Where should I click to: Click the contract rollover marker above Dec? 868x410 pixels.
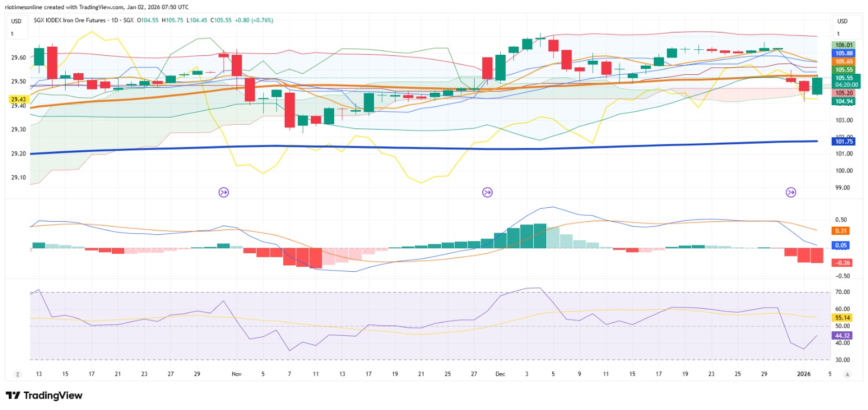pos(487,192)
